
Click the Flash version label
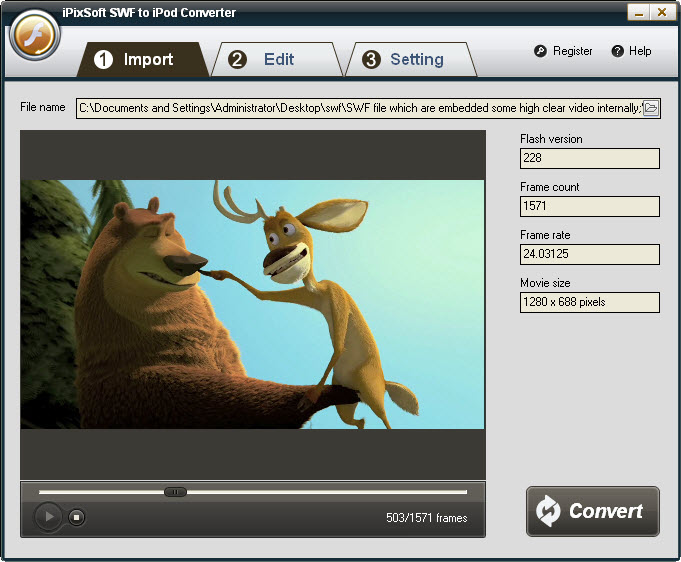[x=551, y=139]
